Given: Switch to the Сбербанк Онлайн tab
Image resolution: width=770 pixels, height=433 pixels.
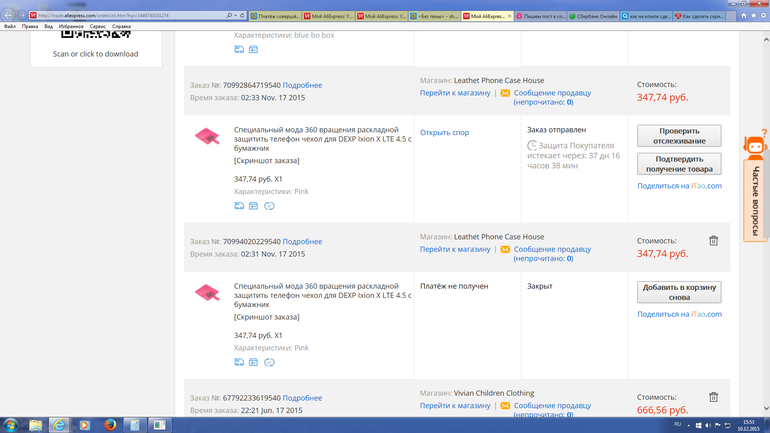Looking at the screenshot, I should coord(593,16).
